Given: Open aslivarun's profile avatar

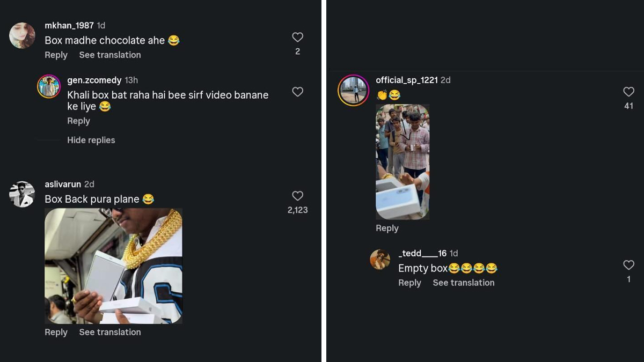Looking at the screenshot, I should 23,194.
